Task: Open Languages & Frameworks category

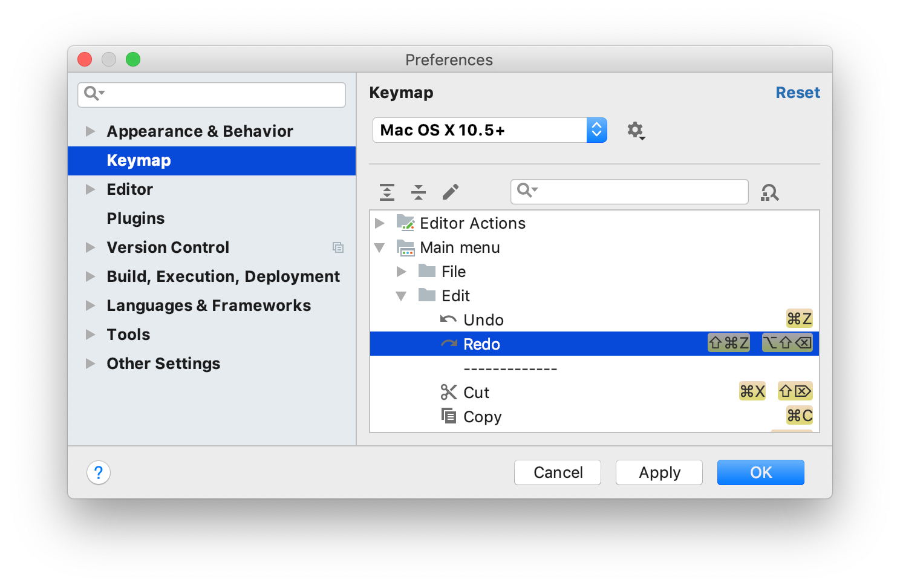Action: tap(212, 305)
